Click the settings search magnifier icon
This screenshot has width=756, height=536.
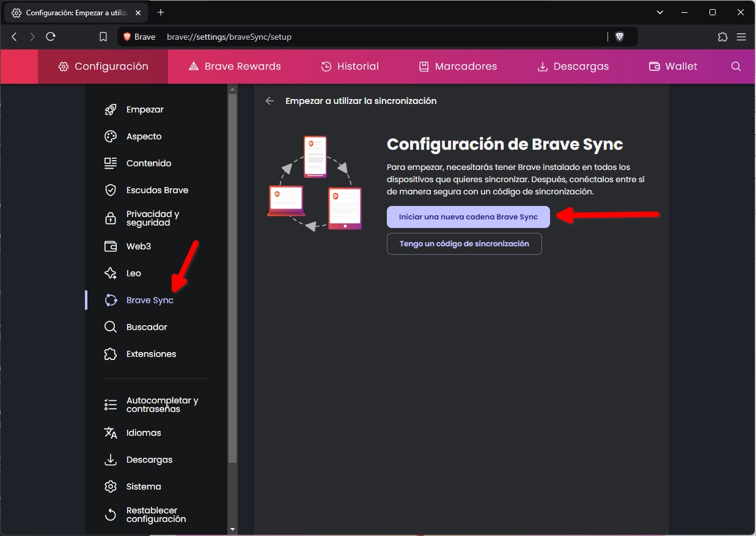click(x=736, y=67)
